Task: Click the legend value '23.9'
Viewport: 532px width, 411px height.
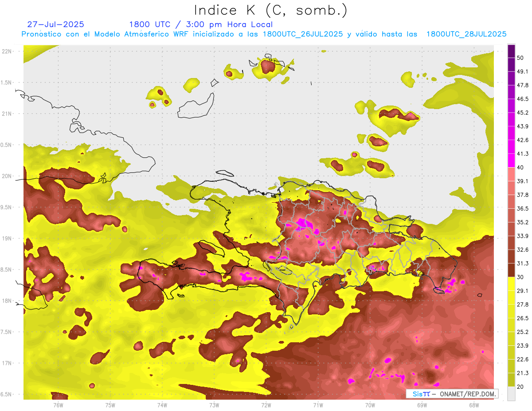Action: 522,346
